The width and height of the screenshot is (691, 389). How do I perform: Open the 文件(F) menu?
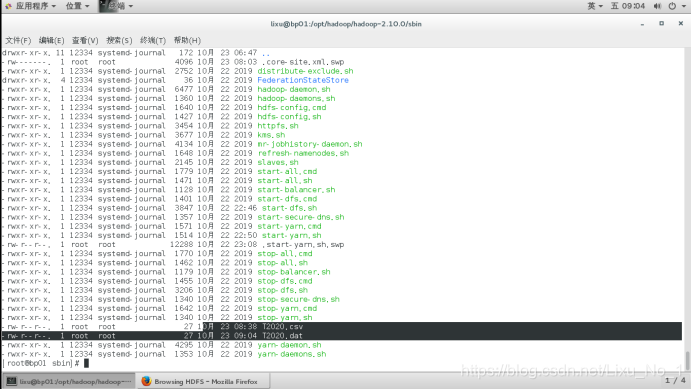pos(18,41)
